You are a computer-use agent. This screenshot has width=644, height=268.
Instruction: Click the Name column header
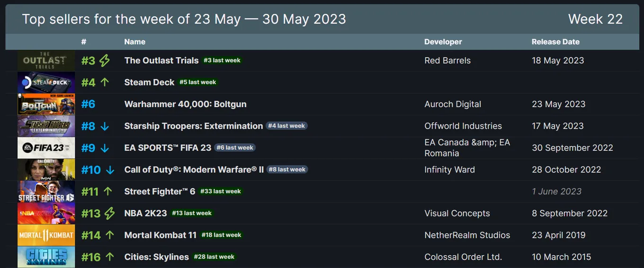click(x=135, y=42)
